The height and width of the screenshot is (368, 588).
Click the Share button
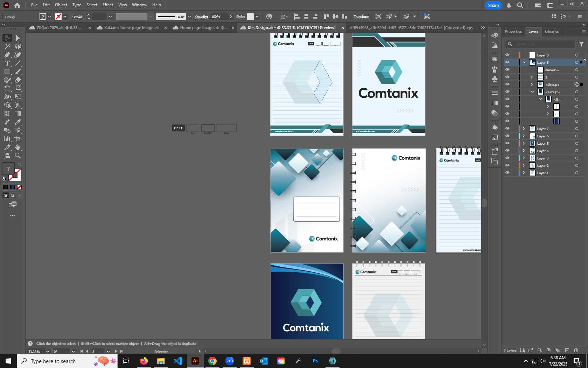pyautogui.click(x=493, y=5)
